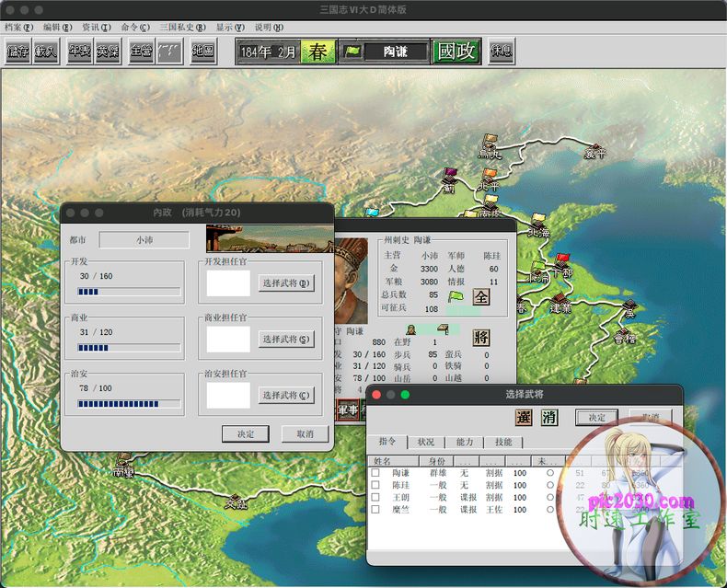Click 决定 in the 选择武将 dialog
The height and width of the screenshot is (588, 727).
[x=596, y=418]
